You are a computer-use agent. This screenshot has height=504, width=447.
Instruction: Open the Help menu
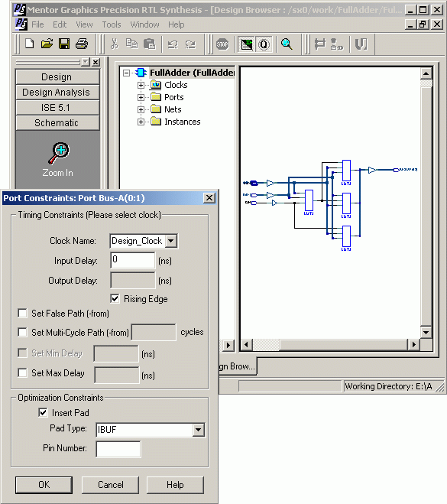[177, 24]
